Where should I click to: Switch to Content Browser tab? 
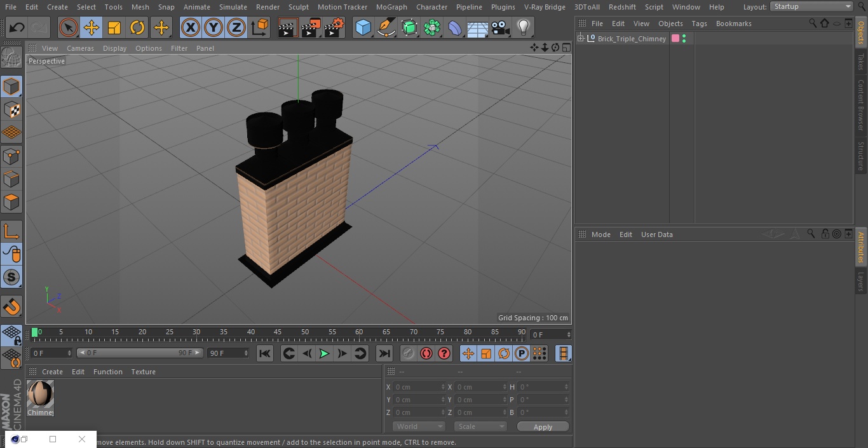[861, 105]
